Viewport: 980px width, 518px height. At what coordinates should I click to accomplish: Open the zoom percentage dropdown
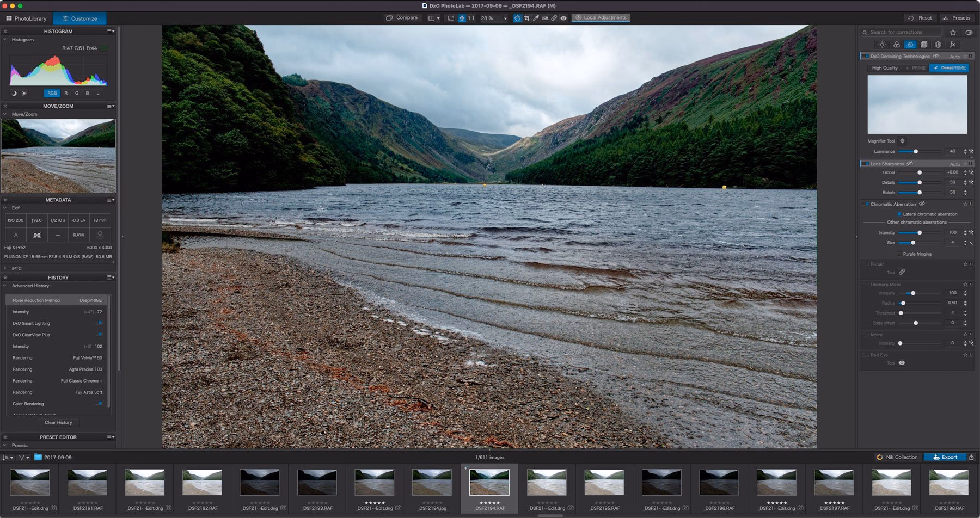coord(505,17)
